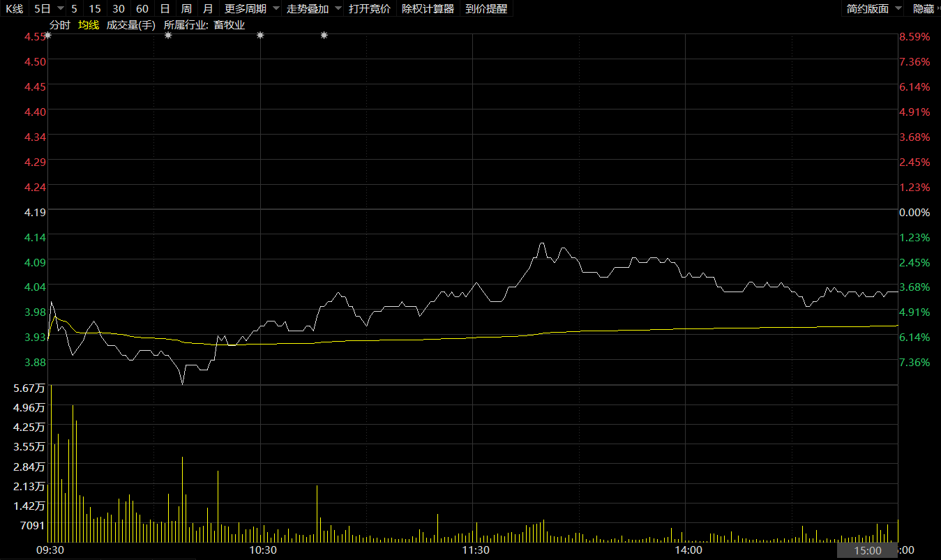Viewport: 941px width, 560px height.
Task: Click the 成交量(手) legend label
Action: coord(130,25)
